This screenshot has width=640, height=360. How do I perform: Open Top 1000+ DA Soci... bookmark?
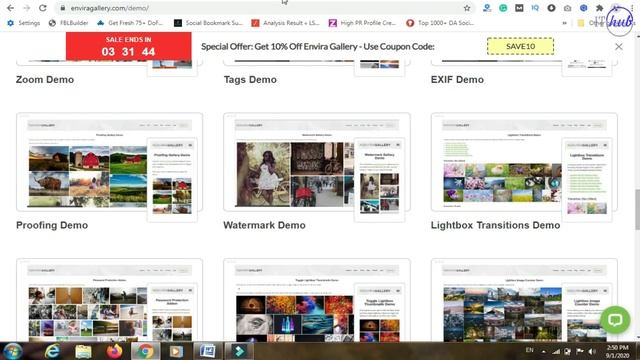point(440,23)
